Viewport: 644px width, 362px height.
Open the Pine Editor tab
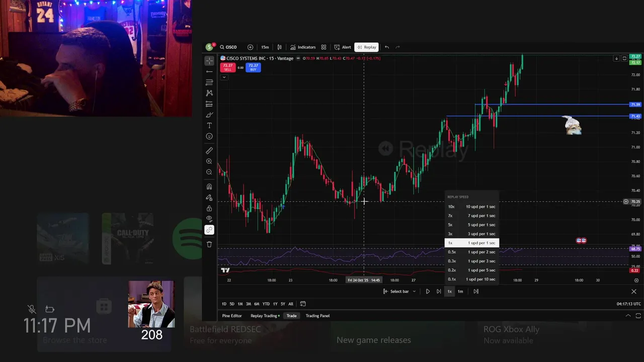(232, 316)
